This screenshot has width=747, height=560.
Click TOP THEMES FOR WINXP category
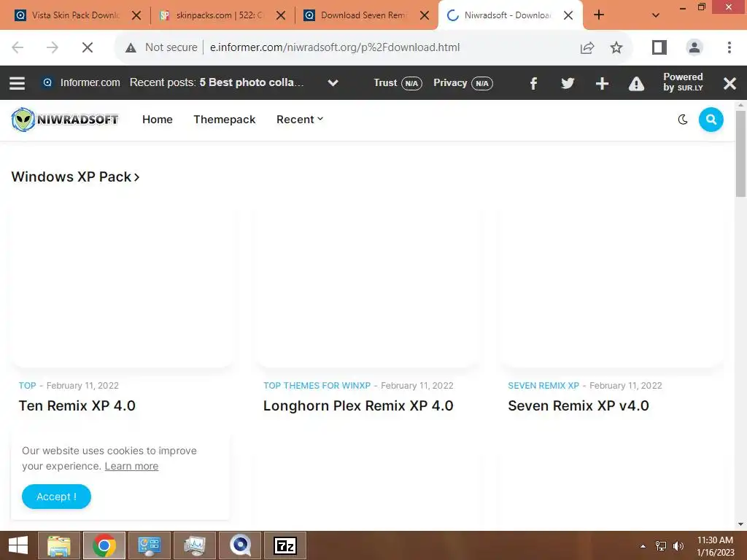click(317, 386)
